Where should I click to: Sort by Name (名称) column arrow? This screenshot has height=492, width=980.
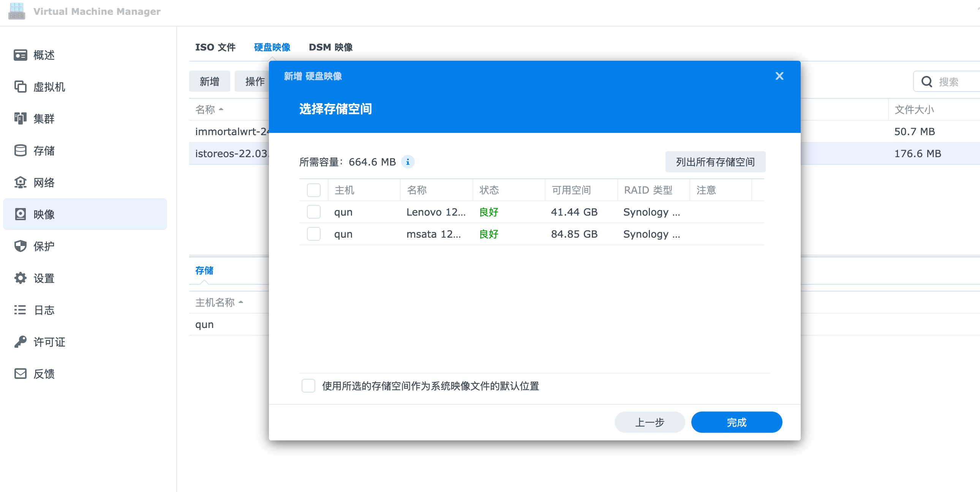221,109
